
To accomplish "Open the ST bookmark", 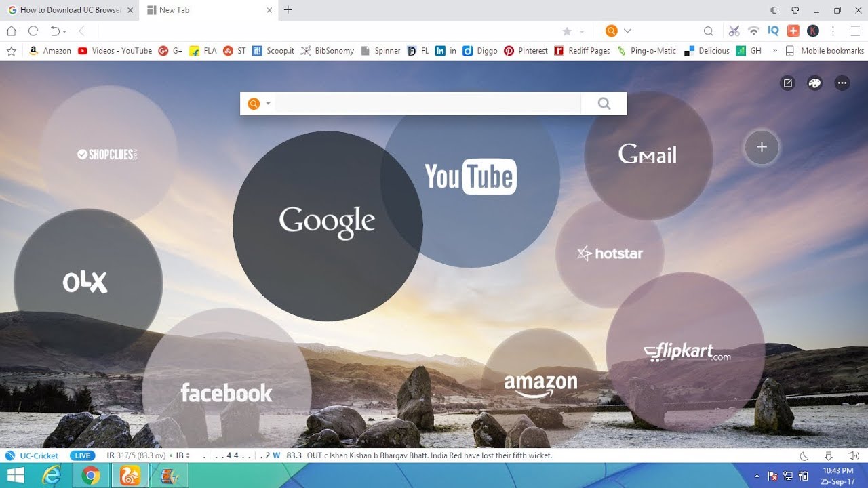I will click(x=235, y=51).
